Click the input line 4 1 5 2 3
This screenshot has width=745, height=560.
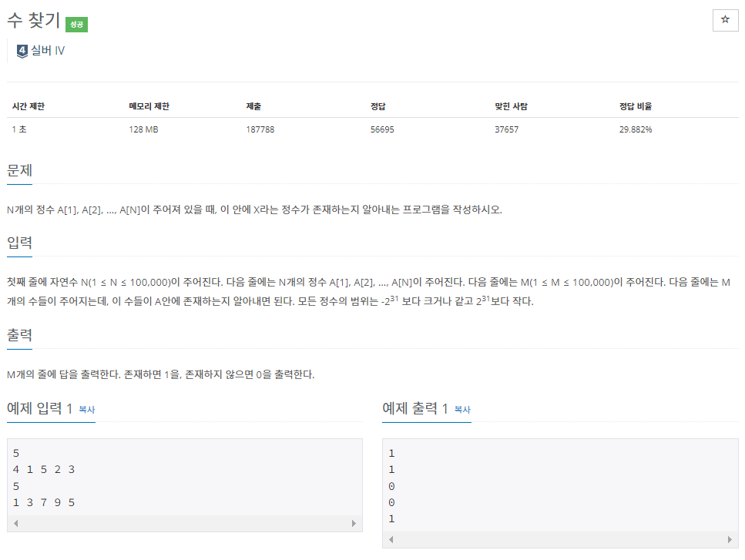click(x=44, y=469)
